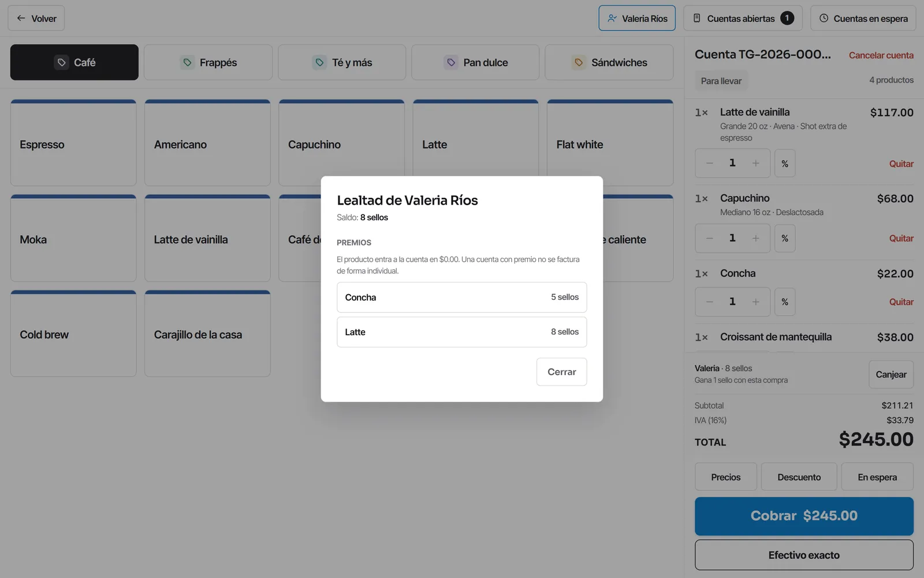Click the Cancelar cuenta link
The image size is (924, 578).
[881, 55]
